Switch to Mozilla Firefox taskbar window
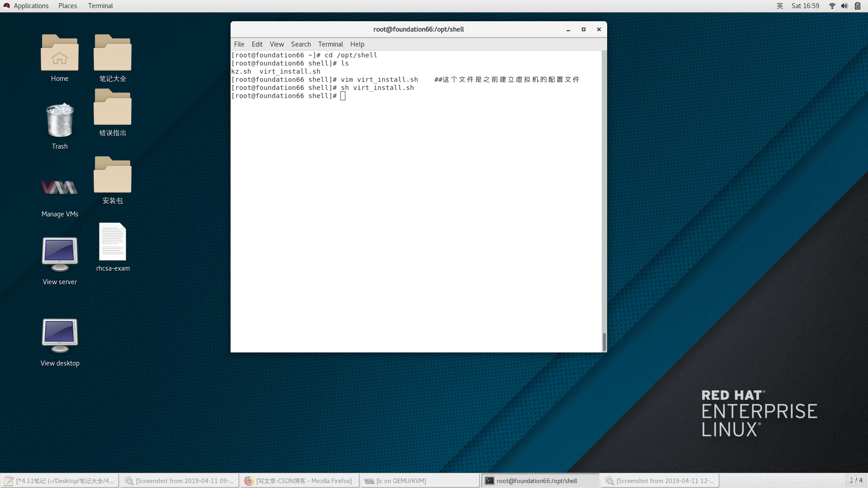The height and width of the screenshot is (488, 868). click(299, 481)
